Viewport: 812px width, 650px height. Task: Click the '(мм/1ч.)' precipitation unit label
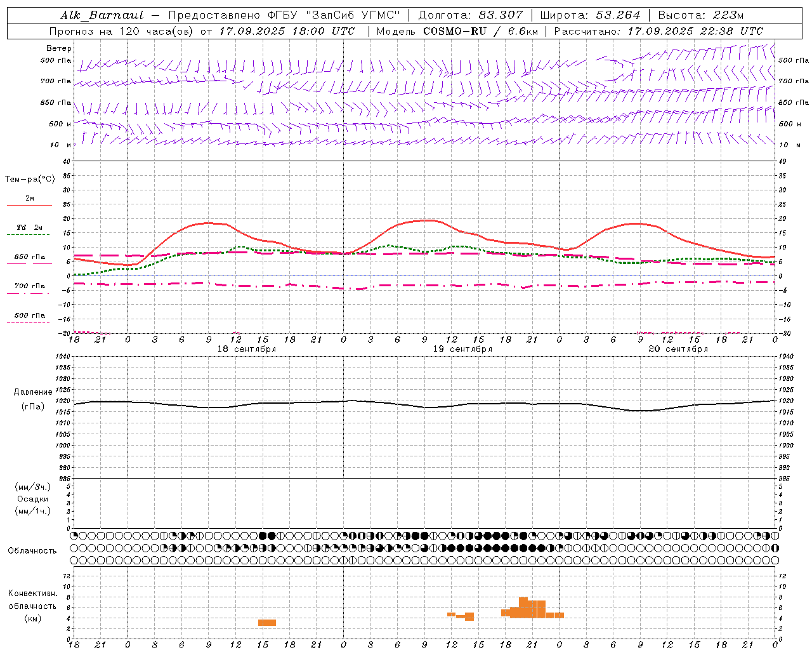click(33, 511)
